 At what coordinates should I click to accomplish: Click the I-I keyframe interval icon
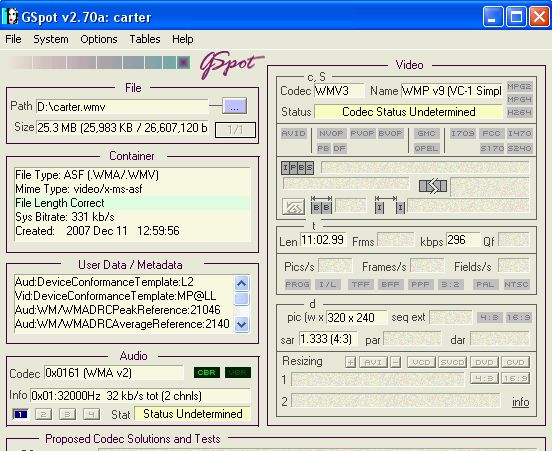[390, 205]
